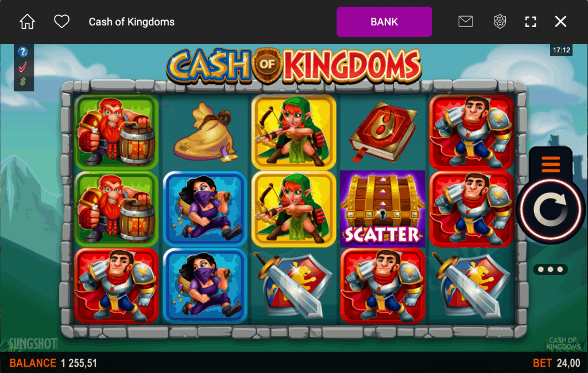Open the blue question mark help
The image size is (588, 373).
[22, 51]
